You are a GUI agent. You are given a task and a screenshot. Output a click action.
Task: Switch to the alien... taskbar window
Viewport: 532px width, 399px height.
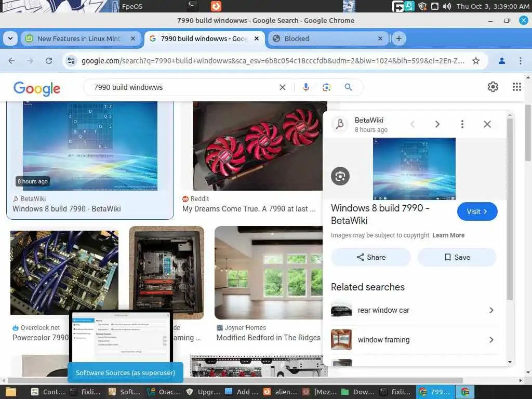tap(280, 392)
